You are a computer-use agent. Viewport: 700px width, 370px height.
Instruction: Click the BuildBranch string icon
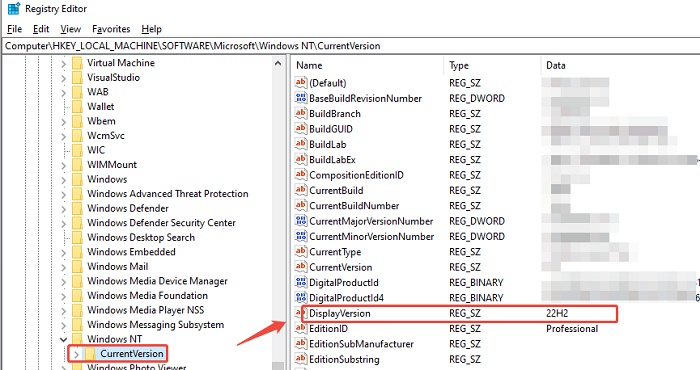click(301, 113)
